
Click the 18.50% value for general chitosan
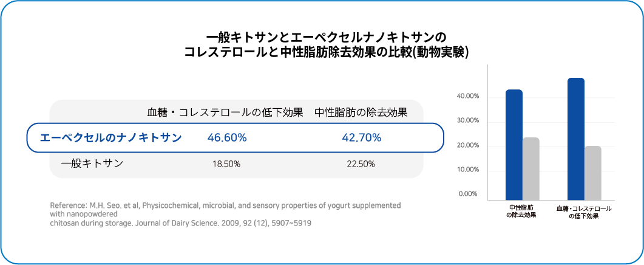[226, 163]
